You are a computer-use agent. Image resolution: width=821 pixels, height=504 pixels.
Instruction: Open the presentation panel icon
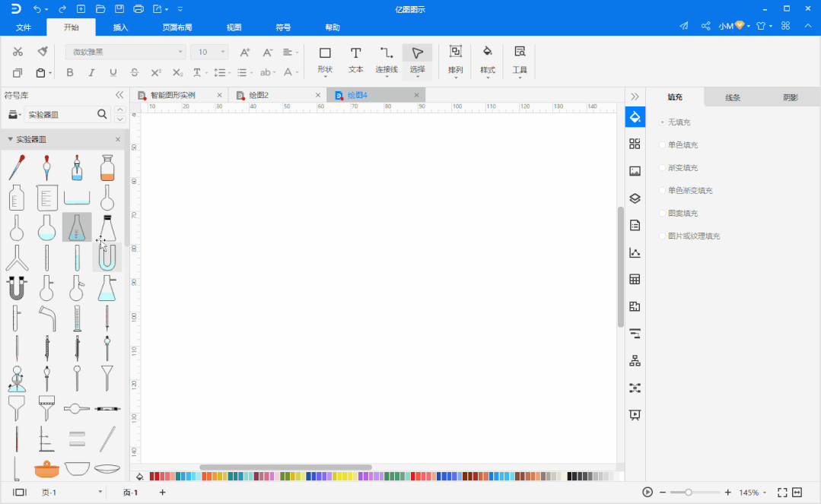(x=635, y=415)
